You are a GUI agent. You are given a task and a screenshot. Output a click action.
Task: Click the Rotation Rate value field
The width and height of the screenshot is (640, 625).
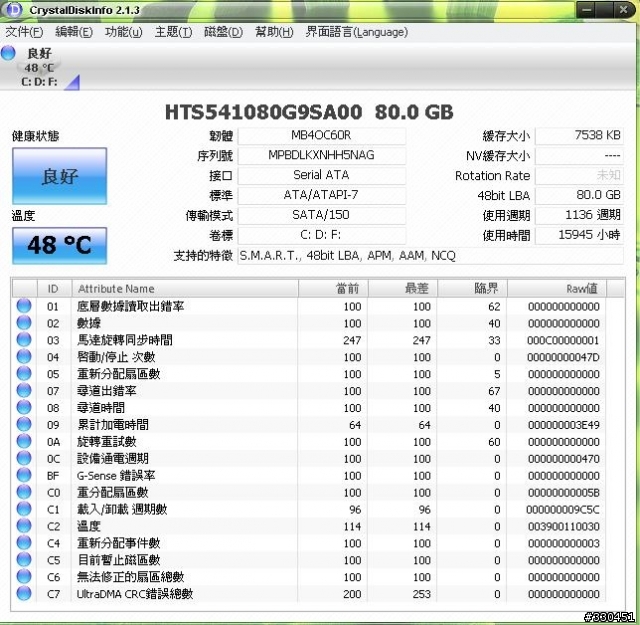click(x=579, y=176)
